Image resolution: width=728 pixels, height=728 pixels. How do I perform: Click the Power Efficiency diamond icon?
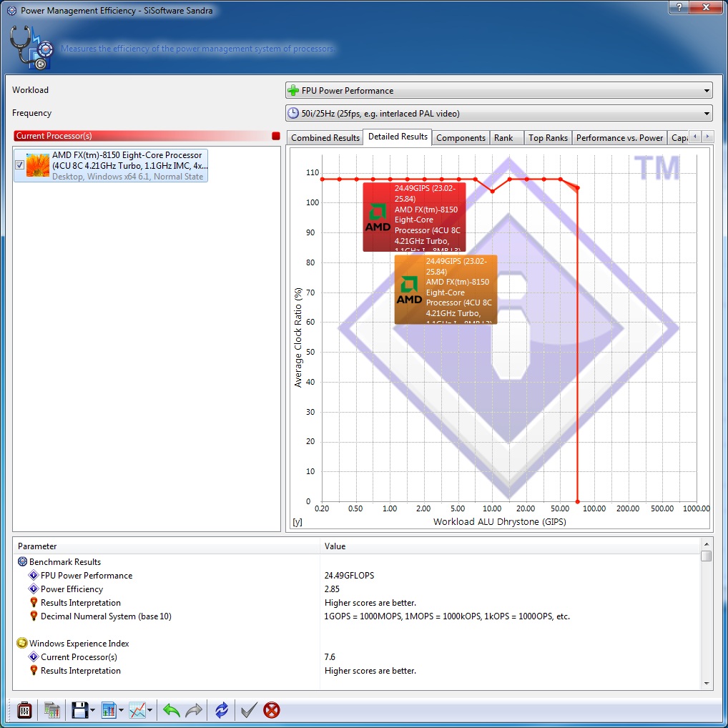34,589
